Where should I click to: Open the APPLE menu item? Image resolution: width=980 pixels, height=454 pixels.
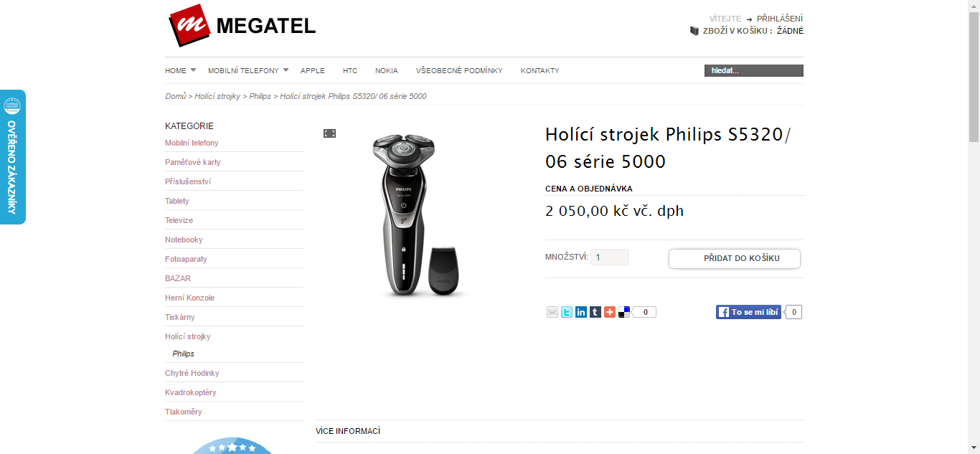pos(313,71)
